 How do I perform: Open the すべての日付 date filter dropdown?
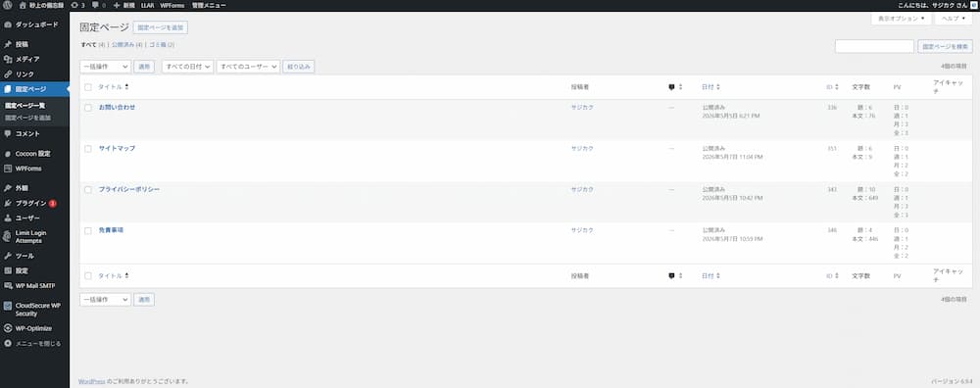click(187, 67)
